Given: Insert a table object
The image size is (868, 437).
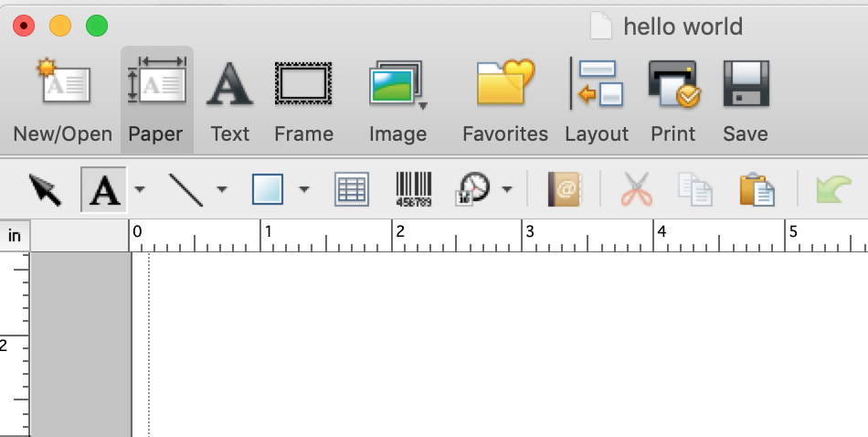Looking at the screenshot, I should pyautogui.click(x=352, y=189).
